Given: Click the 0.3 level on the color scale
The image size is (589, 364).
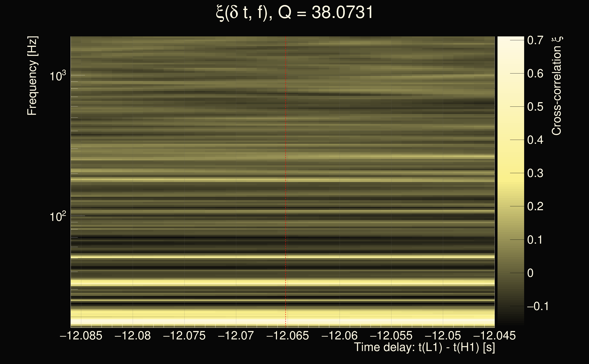Looking at the screenshot, I should click(535, 173).
